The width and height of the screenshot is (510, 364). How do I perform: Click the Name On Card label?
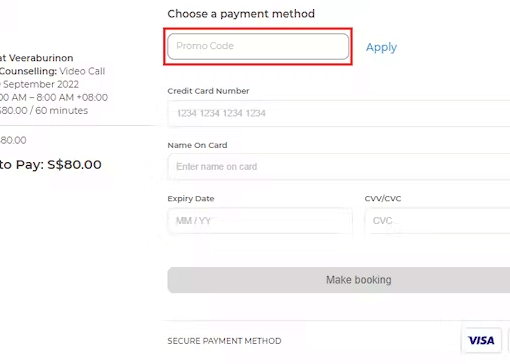197,145
